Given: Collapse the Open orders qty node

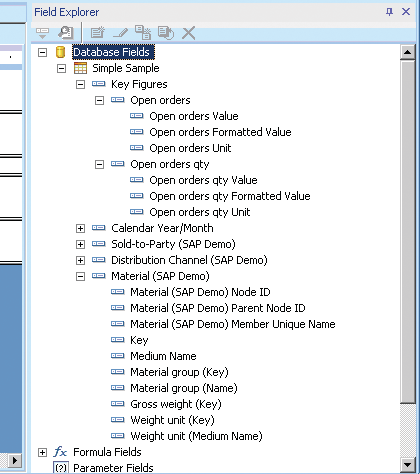Looking at the screenshot, I should coord(99,165).
